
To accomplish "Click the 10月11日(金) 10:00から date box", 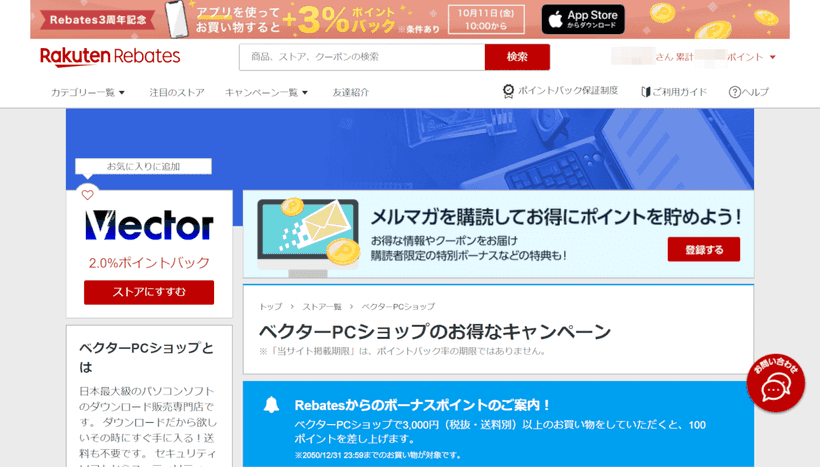I will coord(486,19).
